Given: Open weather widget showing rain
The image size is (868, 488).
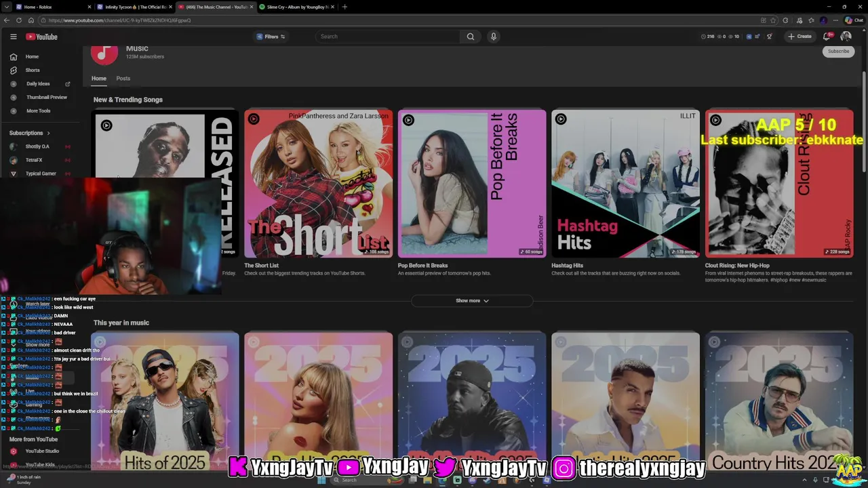Looking at the screenshot, I should point(24,480).
